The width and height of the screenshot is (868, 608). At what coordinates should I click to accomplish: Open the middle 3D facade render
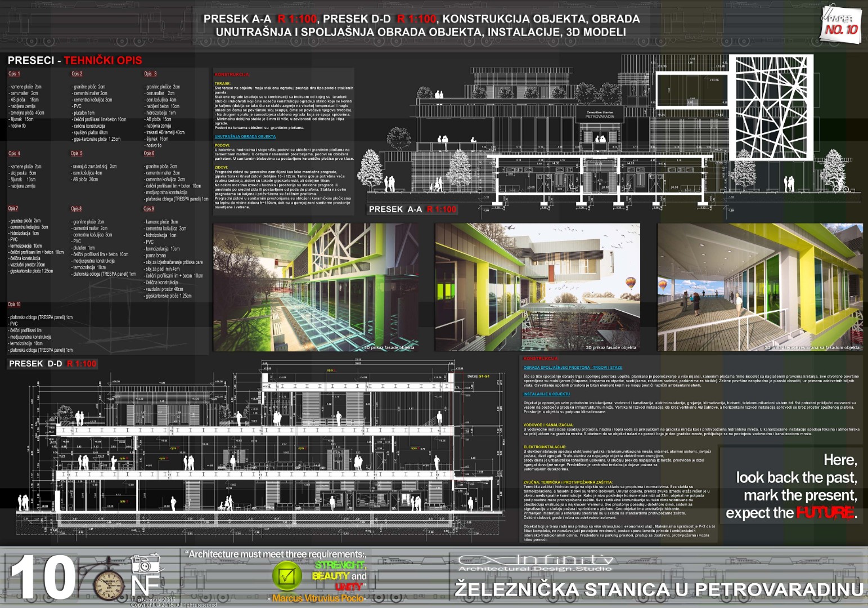tap(537, 287)
